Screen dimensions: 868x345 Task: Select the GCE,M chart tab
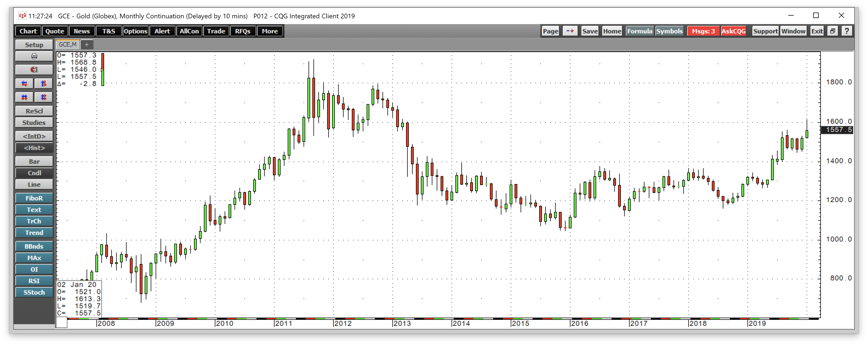(67, 44)
